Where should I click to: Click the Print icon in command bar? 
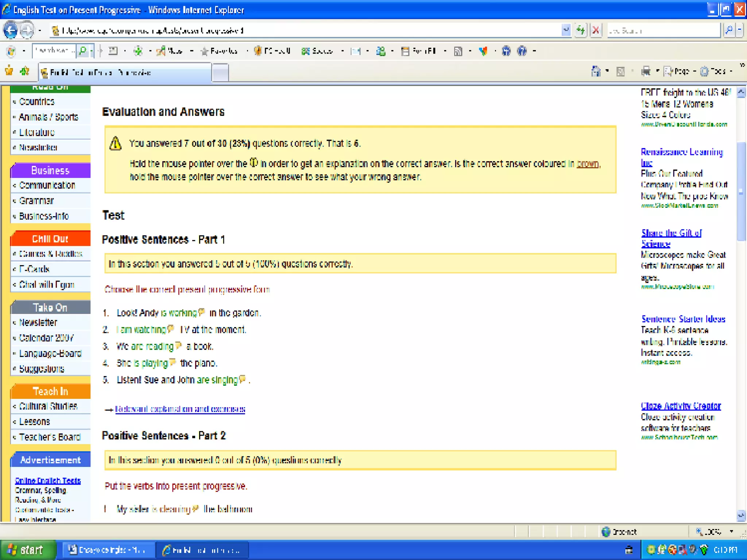click(646, 71)
